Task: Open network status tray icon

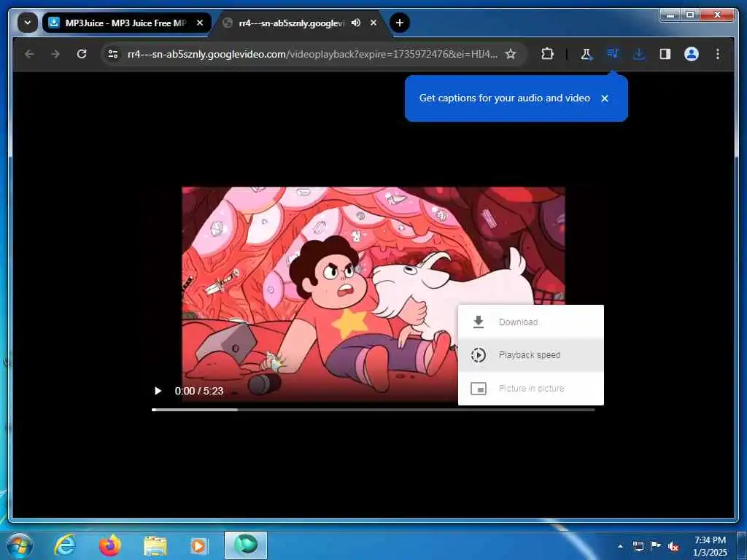Action: [638, 546]
